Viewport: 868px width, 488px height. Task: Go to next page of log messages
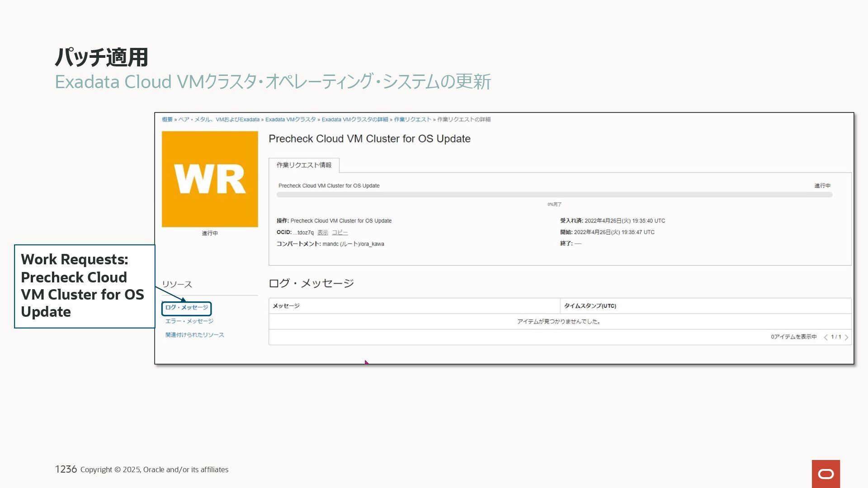click(846, 337)
